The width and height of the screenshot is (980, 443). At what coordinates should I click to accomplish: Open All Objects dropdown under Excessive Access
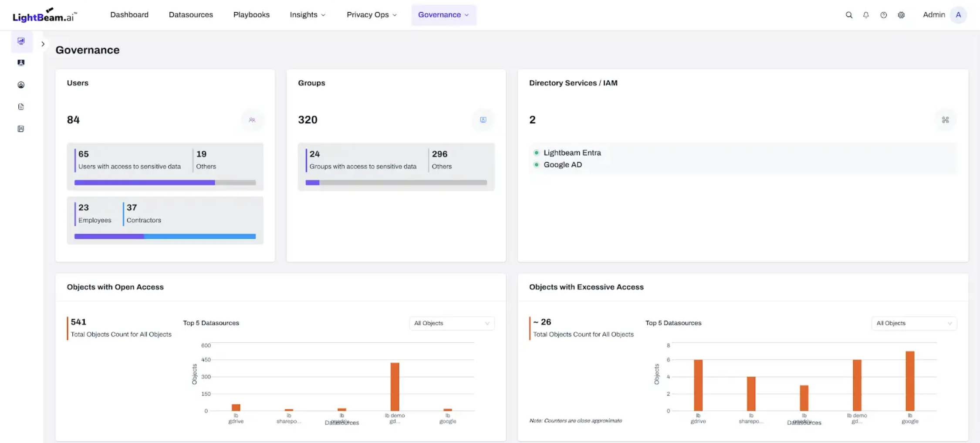pyautogui.click(x=914, y=323)
